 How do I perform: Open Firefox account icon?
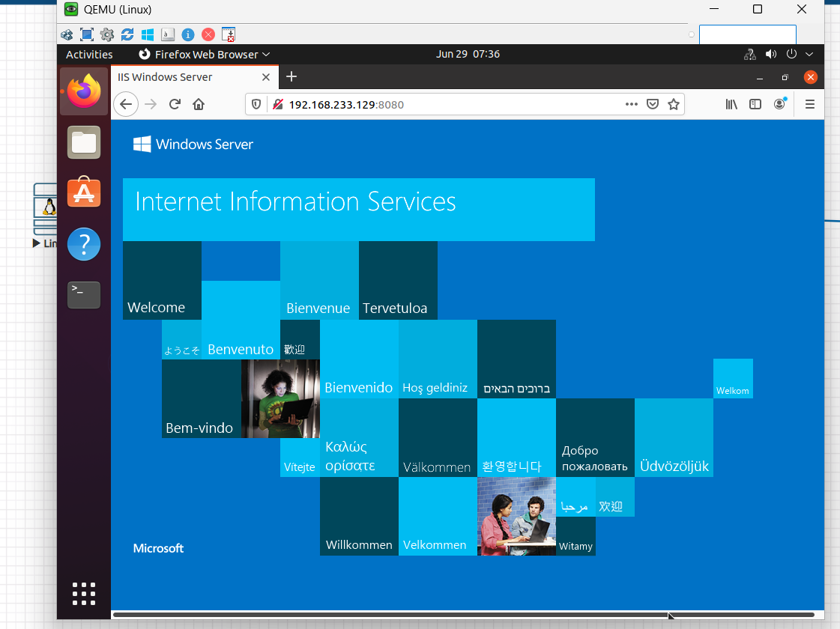780,104
